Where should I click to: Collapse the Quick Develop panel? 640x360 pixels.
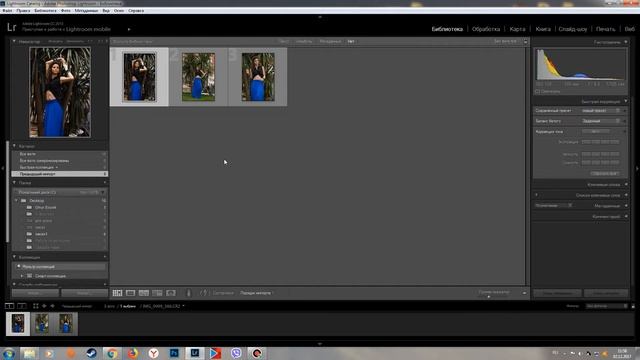click(626, 101)
